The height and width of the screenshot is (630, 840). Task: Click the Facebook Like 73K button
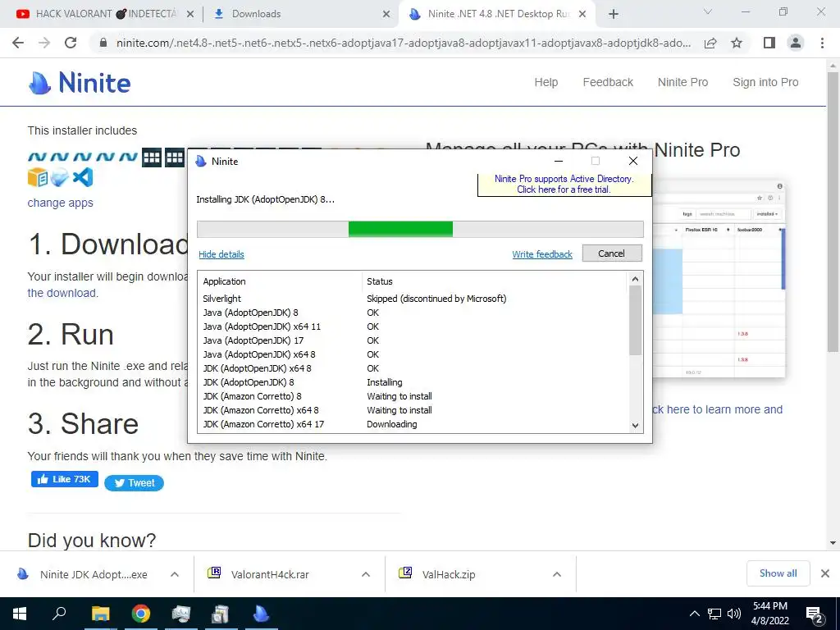[x=64, y=479]
